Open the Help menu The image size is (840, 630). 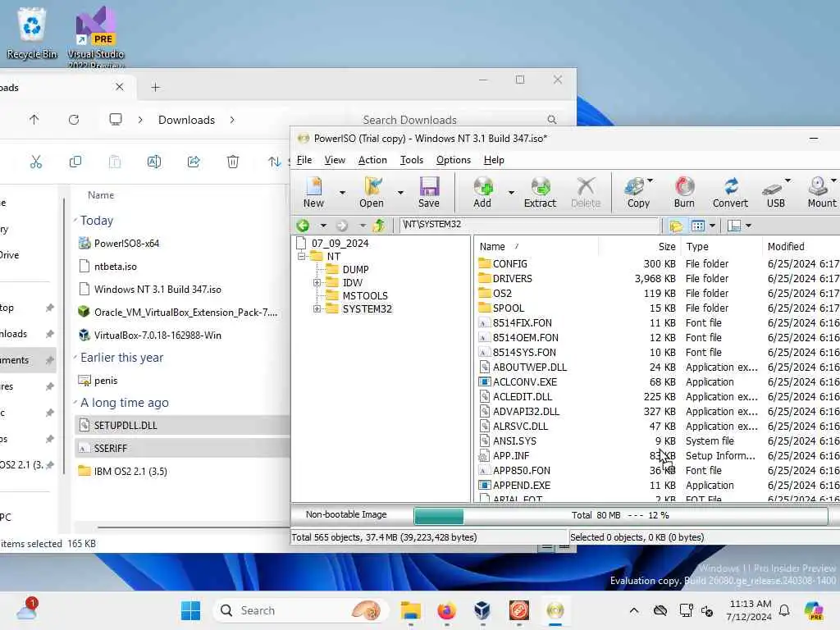494,160
